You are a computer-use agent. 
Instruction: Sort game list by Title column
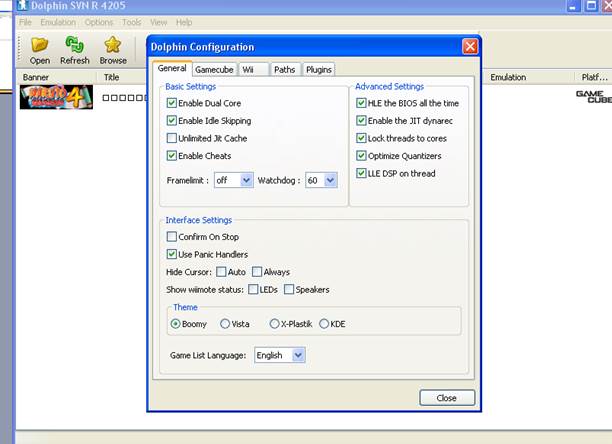(x=121, y=77)
